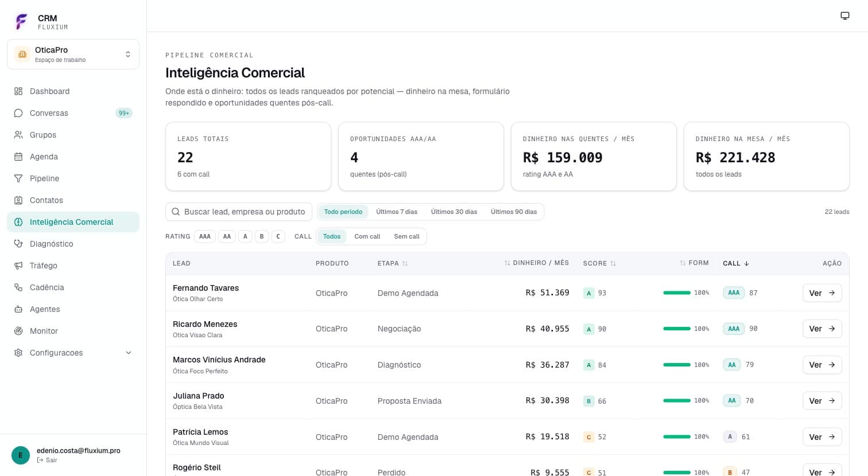Click the monitor display icon at top right

pyautogui.click(x=845, y=15)
